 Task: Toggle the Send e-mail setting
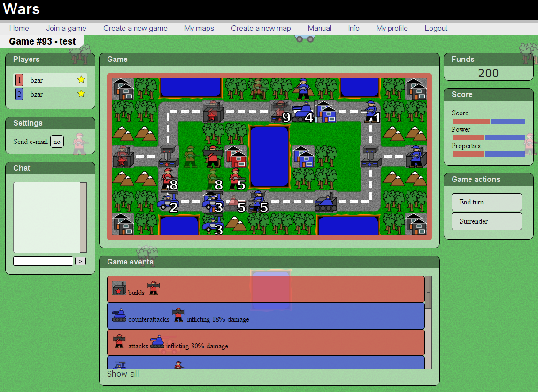click(57, 142)
